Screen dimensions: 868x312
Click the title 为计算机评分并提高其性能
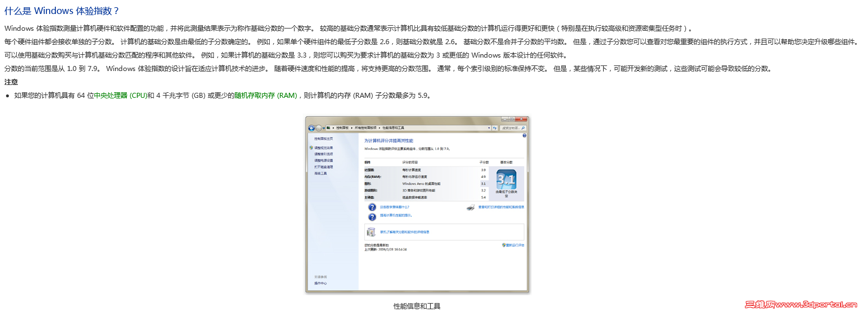(389, 141)
